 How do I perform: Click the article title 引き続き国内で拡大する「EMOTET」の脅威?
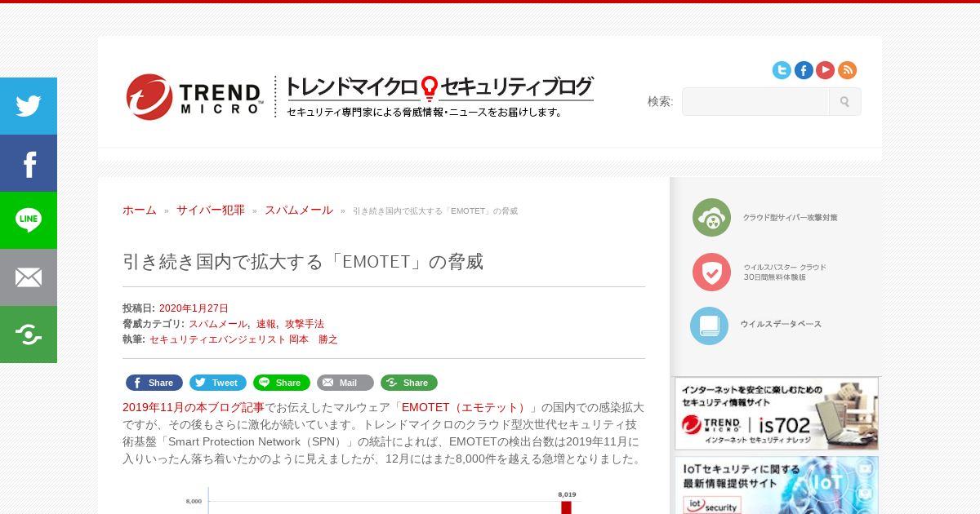pos(303,262)
